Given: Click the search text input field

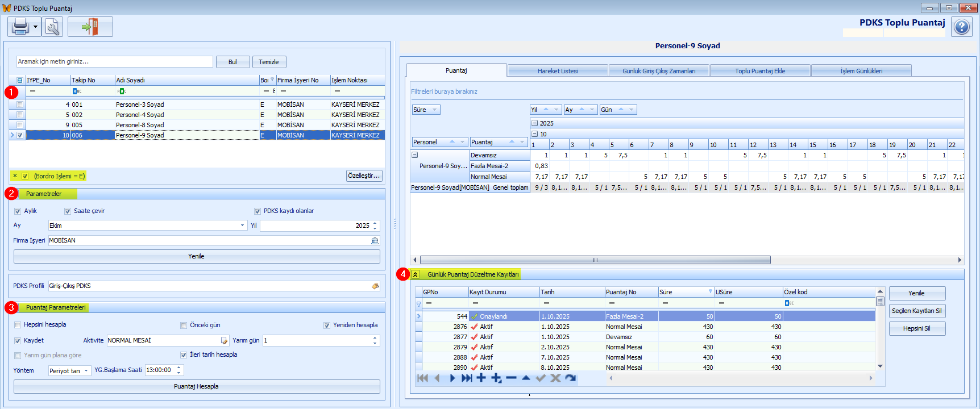Looking at the screenshot, I should pos(114,61).
